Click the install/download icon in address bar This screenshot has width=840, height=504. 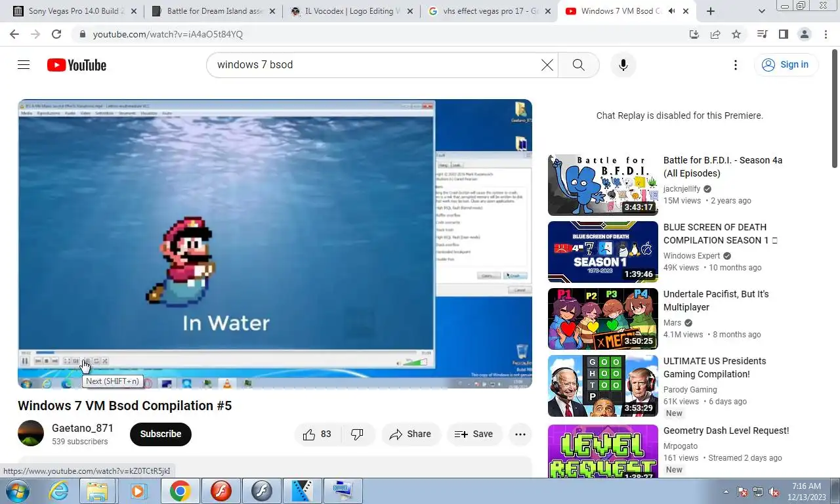tap(694, 34)
